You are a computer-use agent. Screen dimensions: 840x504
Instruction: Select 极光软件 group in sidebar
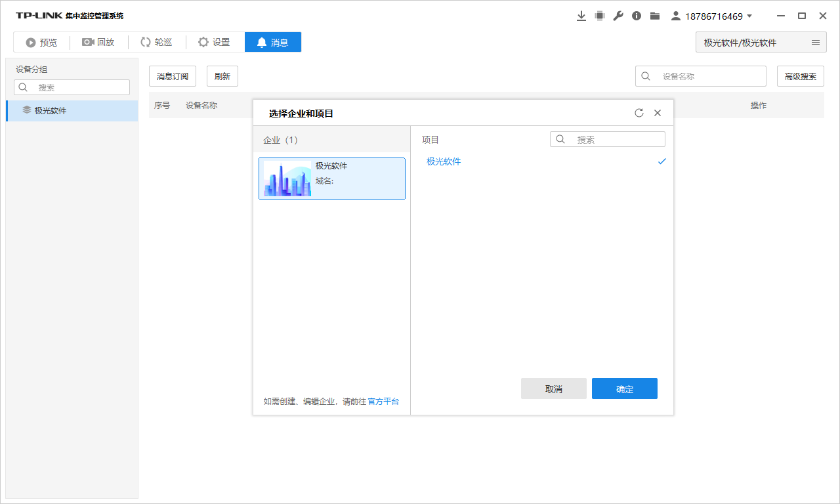pos(72,111)
